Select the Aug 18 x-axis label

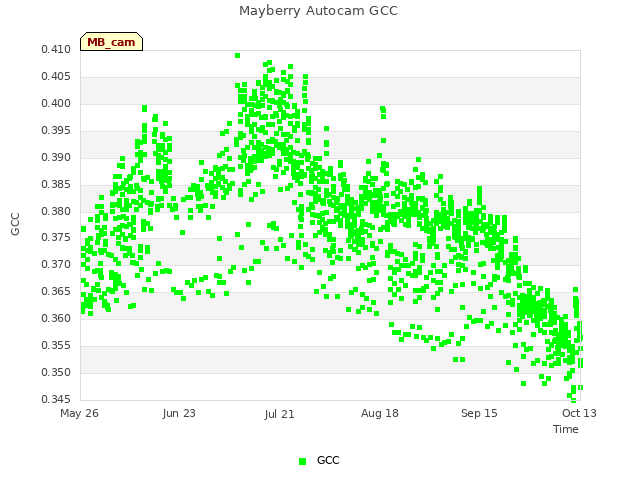[x=380, y=413]
